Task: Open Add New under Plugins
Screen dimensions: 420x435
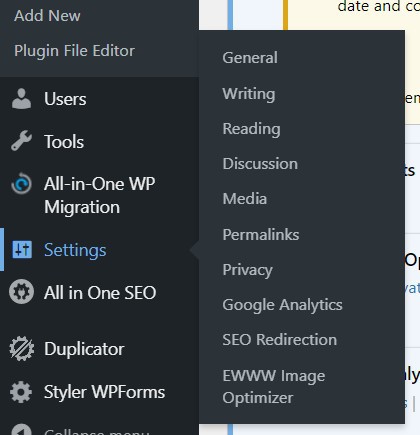Action: click(x=47, y=16)
